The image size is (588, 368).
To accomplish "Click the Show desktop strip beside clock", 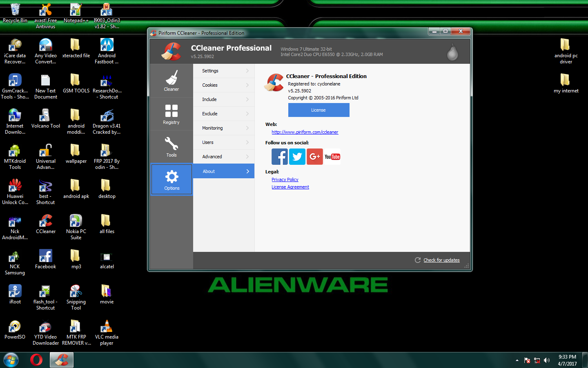I will point(585,360).
